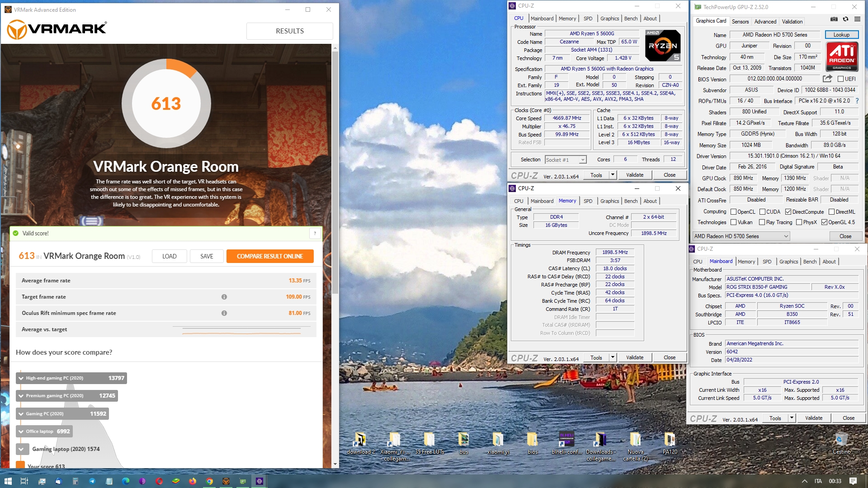This screenshot has height=488, width=868.
Task: Toggle the DirectML checkbox
Action: point(831,212)
